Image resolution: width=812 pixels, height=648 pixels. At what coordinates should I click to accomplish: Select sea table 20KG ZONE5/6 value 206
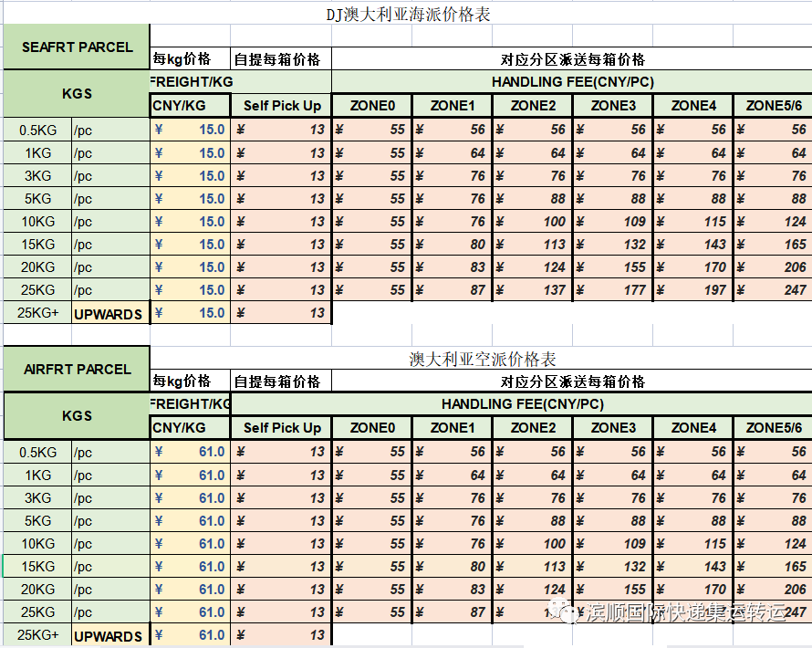[x=773, y=267]
